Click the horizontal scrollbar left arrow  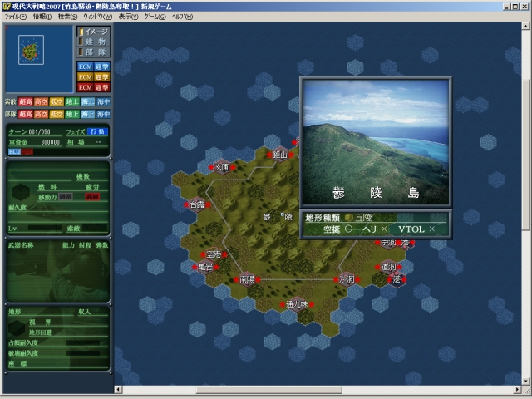pyautogui.click(x=118, y=389)
